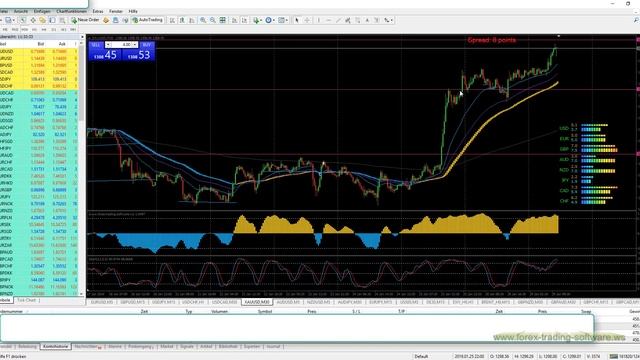Zoom out of the chart

[213, 20]
